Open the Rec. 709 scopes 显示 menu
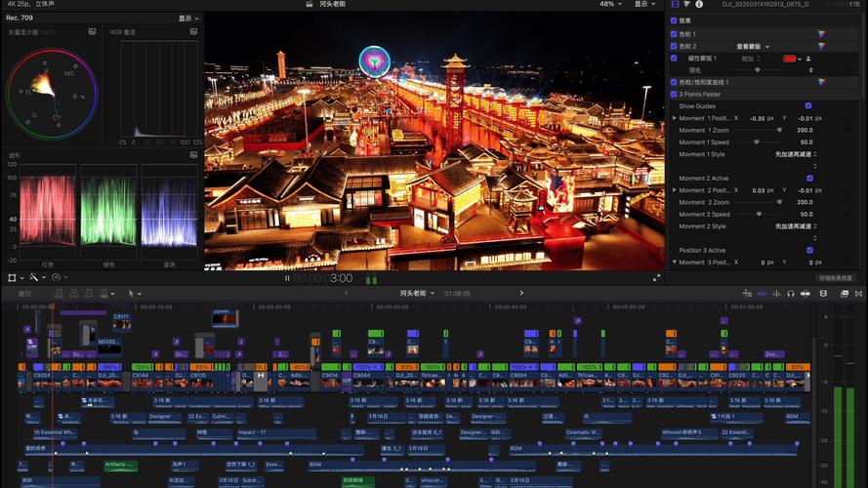Screen dimensions: 868x488 tap(188, 19)
